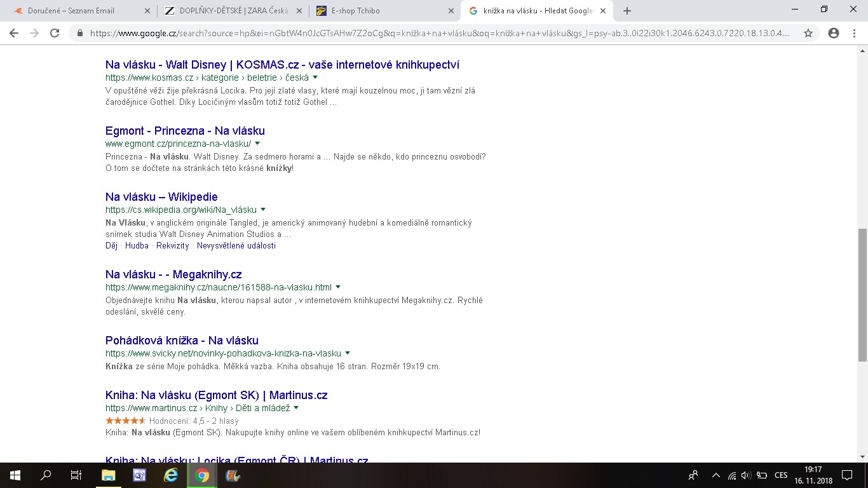868x488 pixels.
Task: Open the Windows Start menu
Action: [15, 475]
